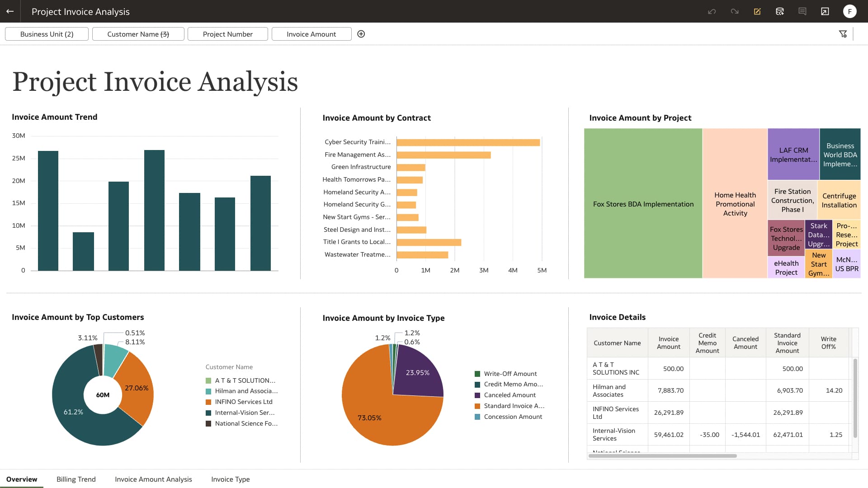The height and width of the screenshot is (488, 868).
Task: Click the Refresh data icon
Action: [780, 11]
